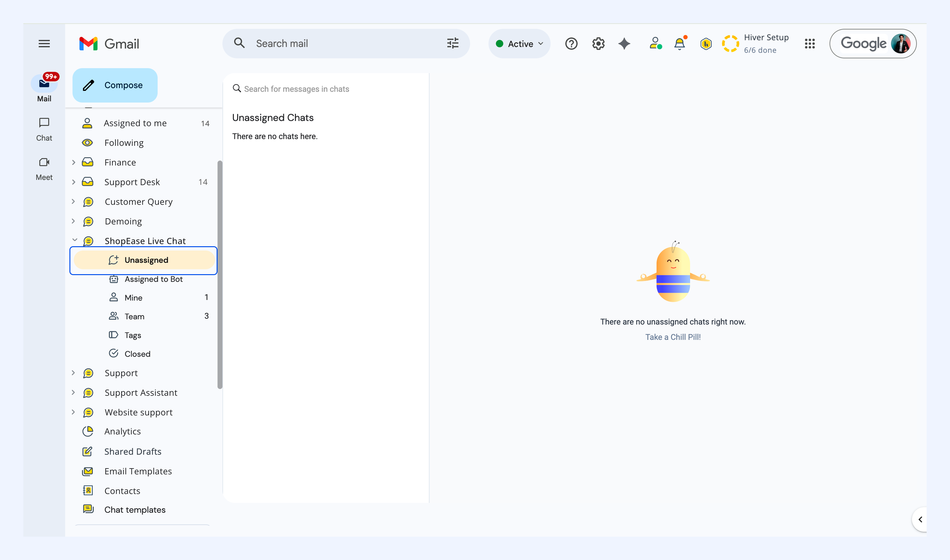Open Email Templates in the sidebar
950x560 pixels.
(x=138, y=471)
